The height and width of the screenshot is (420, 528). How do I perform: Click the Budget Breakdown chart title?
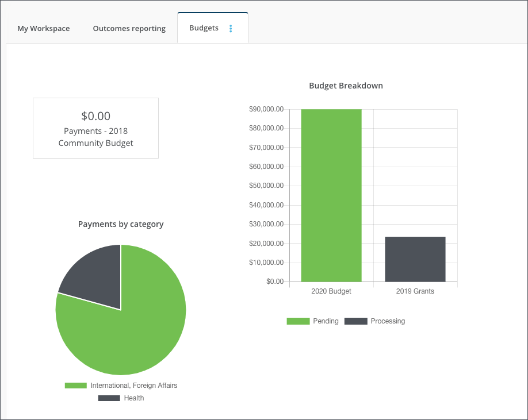point(346,85)
